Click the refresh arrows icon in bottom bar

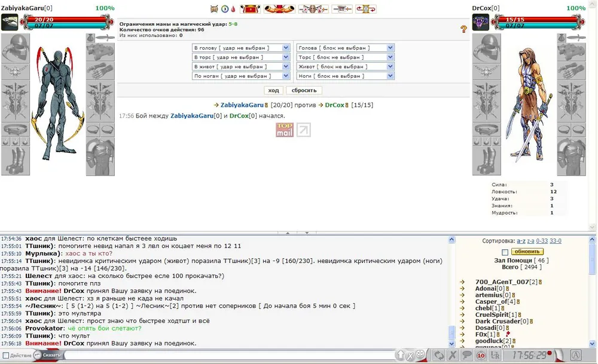(x=439, y=355)
